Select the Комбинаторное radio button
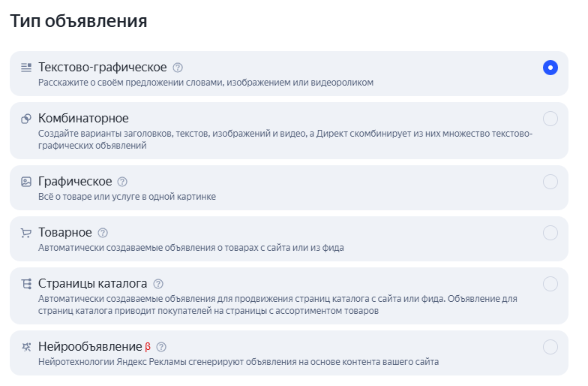Viewport: 588px width, 386px height. (x=550, y=119)
